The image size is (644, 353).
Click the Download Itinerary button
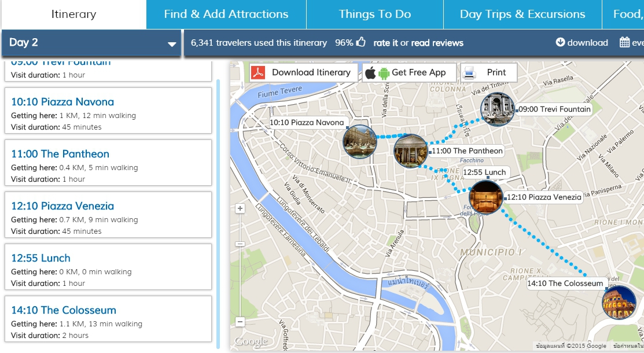(x=304, y=73)
